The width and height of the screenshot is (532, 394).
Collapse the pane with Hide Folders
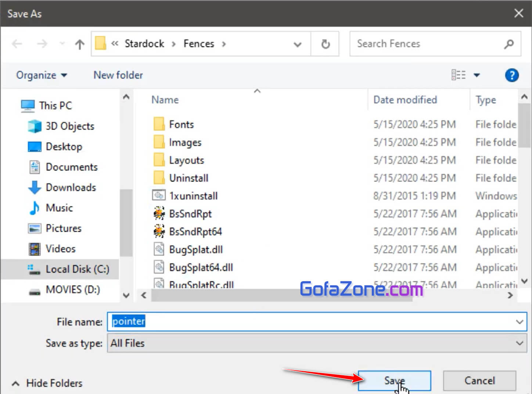pos(47,383)
